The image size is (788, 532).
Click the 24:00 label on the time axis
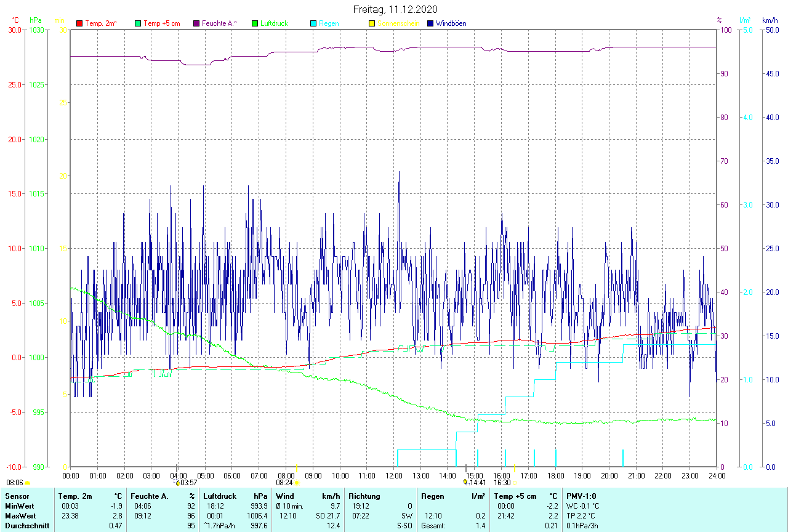click(717, 475)
